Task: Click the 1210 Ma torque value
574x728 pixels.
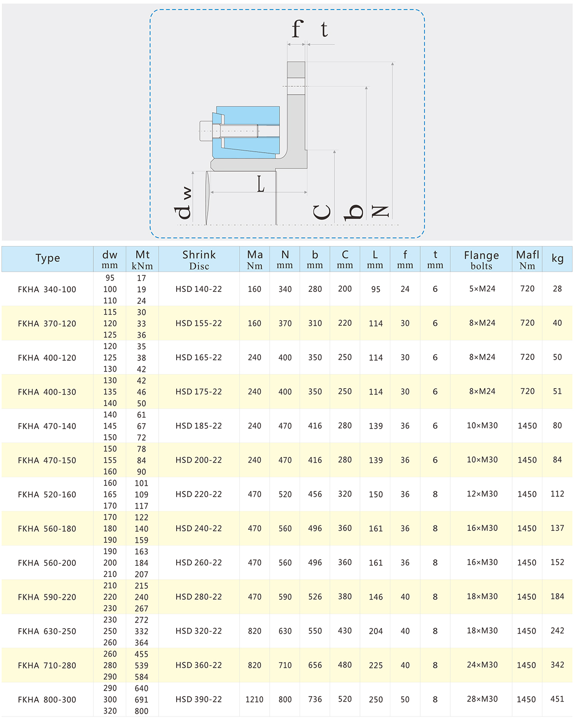Action: pyautogui.click(x=254, y=700)
